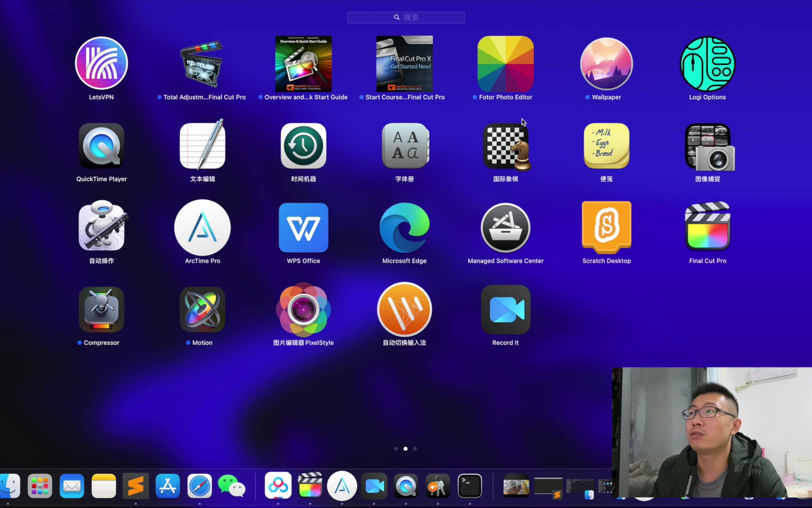Launch Fotor Photo Editor
The width and height of the screenshot is (812, 508).
click(506, 63)
